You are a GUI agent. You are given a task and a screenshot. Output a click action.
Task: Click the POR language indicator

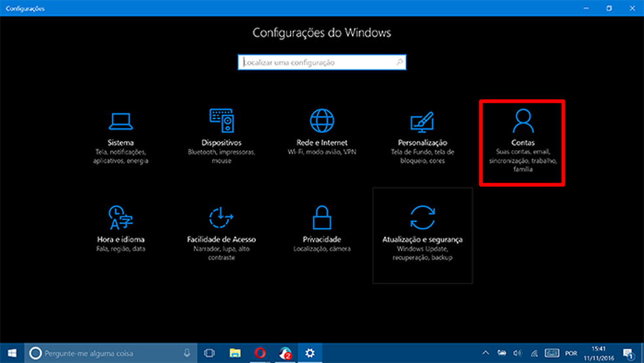pos(571,353)
